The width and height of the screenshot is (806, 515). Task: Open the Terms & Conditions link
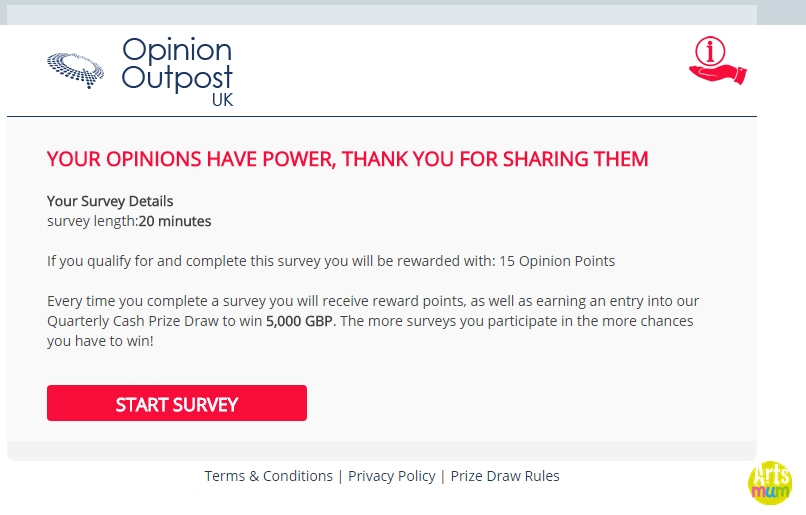tap(268, 476)
